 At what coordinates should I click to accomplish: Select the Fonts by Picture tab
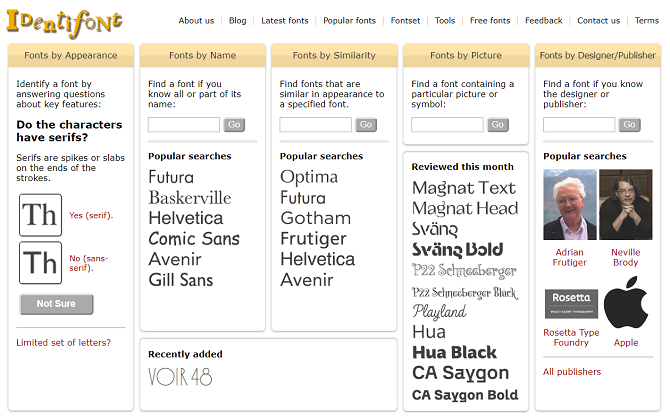tap(466, 56)
